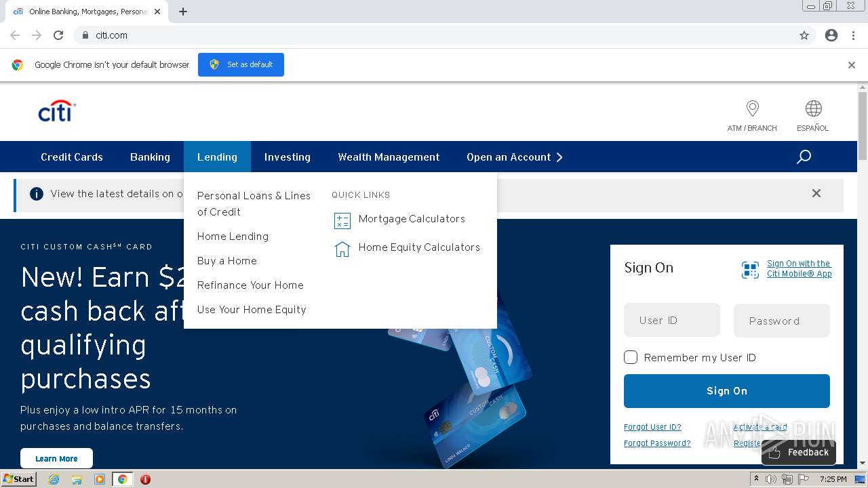
Task: Bookmark this page with star icon
Action: (804, 35)
